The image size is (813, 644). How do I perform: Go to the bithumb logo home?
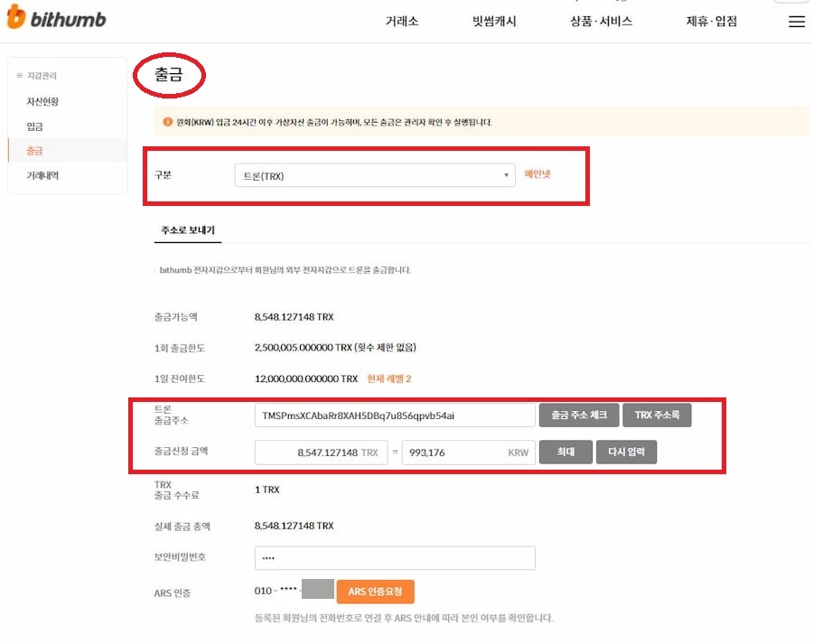(56, 18)
